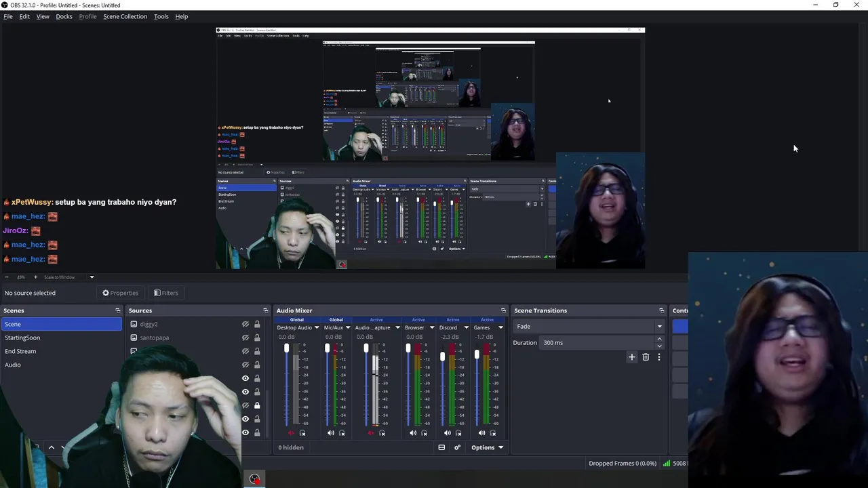Open the Tools menu
The width and height of the screenshot is (868, 488).
[x=161, y=16]
